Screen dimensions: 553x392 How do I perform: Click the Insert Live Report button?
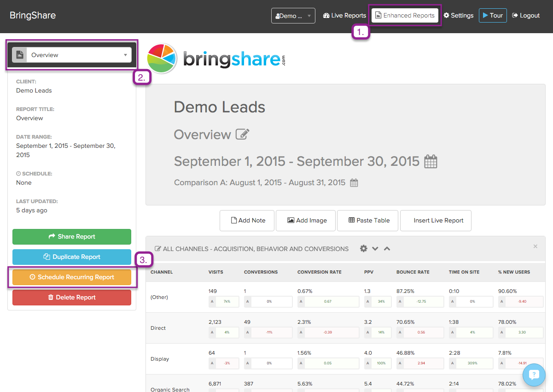pos(436,221)
